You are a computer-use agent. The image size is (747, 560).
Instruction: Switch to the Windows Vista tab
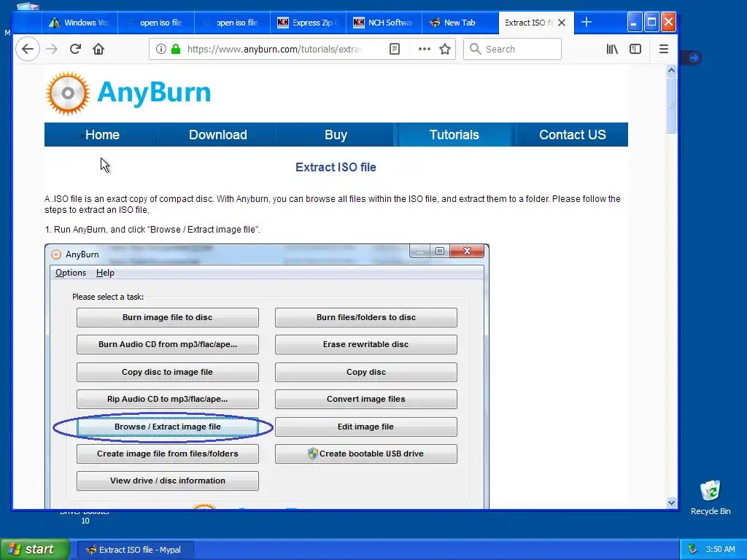80,23
